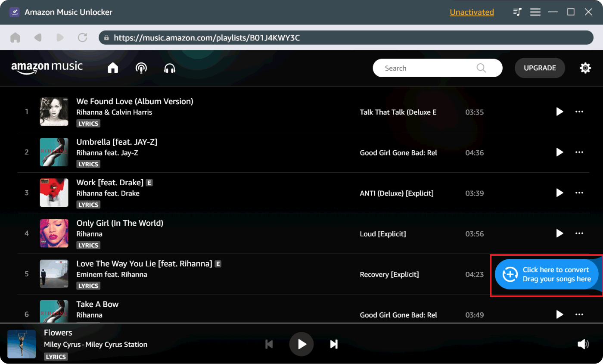Play Work [feat. Drake] track

(559, 193)
